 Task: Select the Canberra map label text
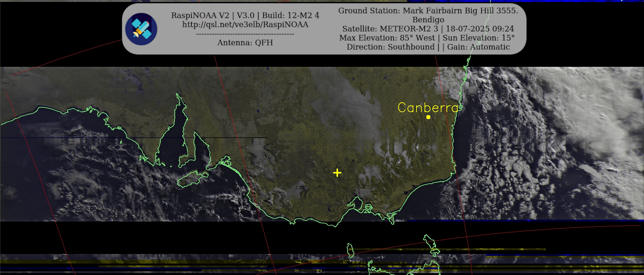(428, 108)
